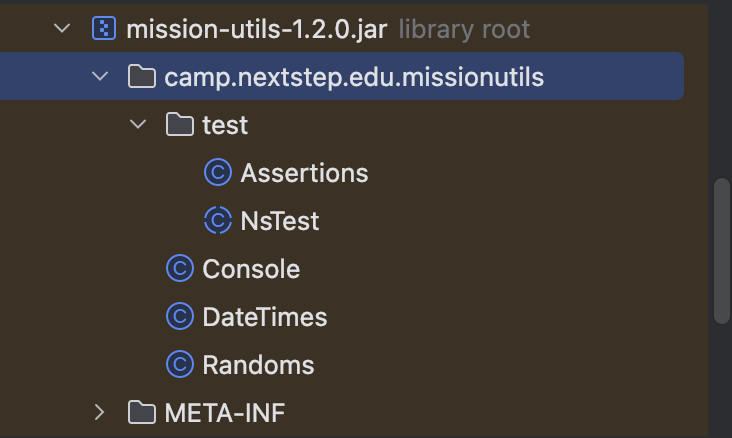Click the camp.nextstep.edu.missionutils package folder icon

point(143,77)
